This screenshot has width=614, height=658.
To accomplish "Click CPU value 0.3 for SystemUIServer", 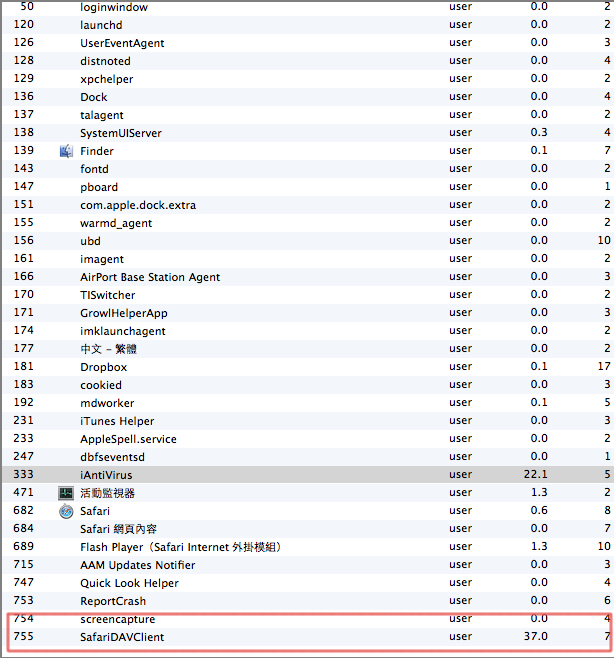I will click(x=539, y=133).
